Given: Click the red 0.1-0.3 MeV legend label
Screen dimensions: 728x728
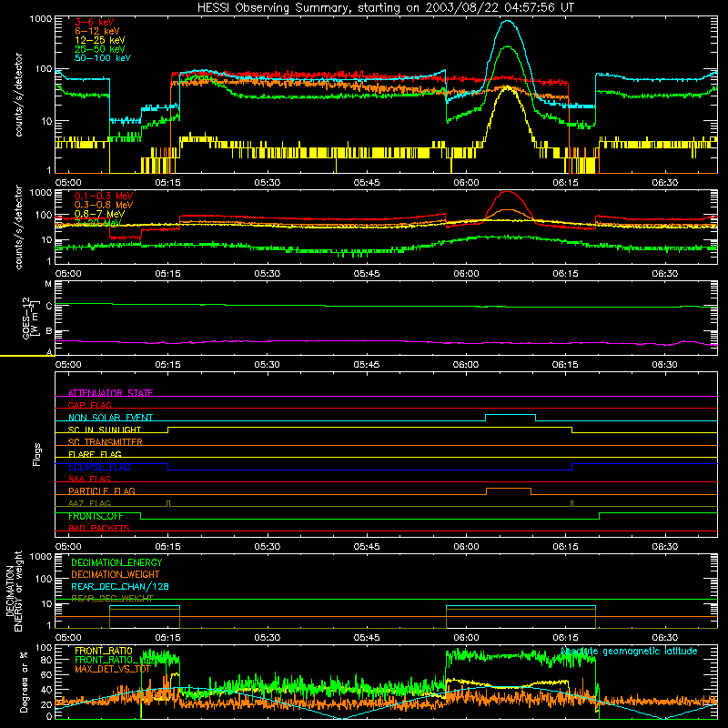Looking at the screenshot, I should tap(104, 196).
